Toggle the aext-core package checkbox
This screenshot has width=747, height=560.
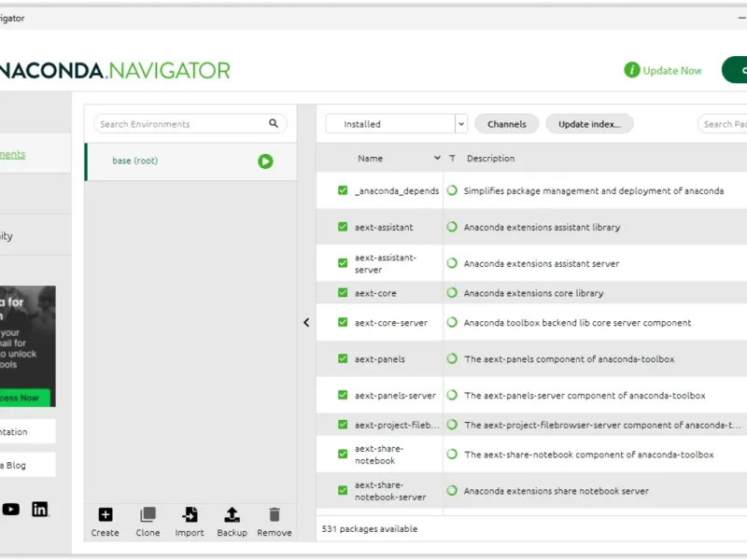point(343,293)
